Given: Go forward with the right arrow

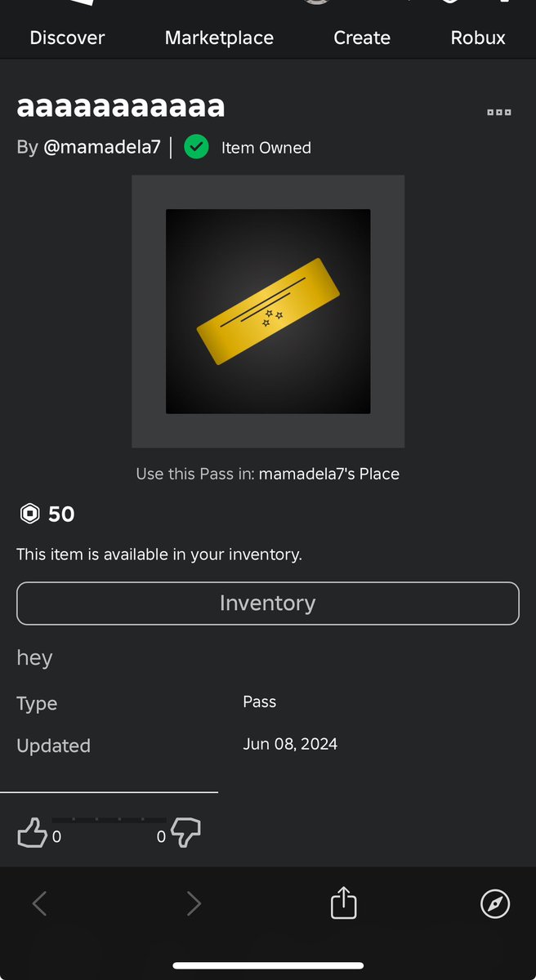Looking at the screenshot, I should coord(194,903).
